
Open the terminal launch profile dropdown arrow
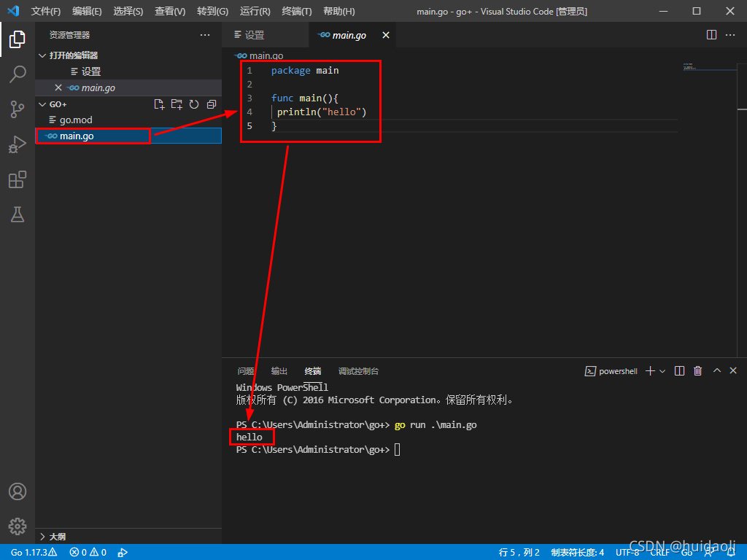662,371
